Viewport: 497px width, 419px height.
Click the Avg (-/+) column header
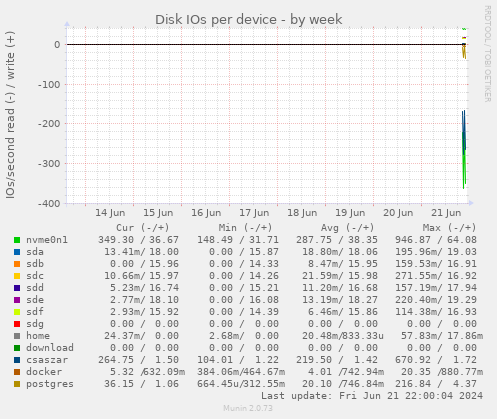point(347,228)
